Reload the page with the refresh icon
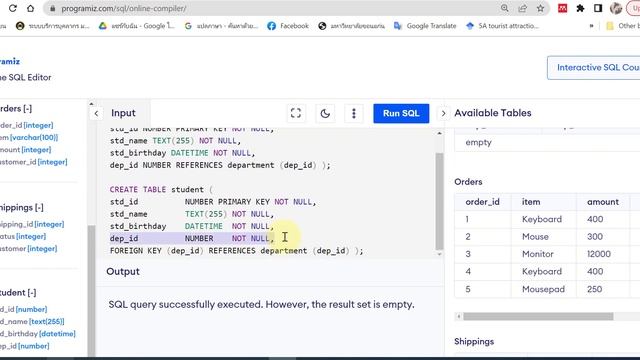 click(x=13, y=8)
